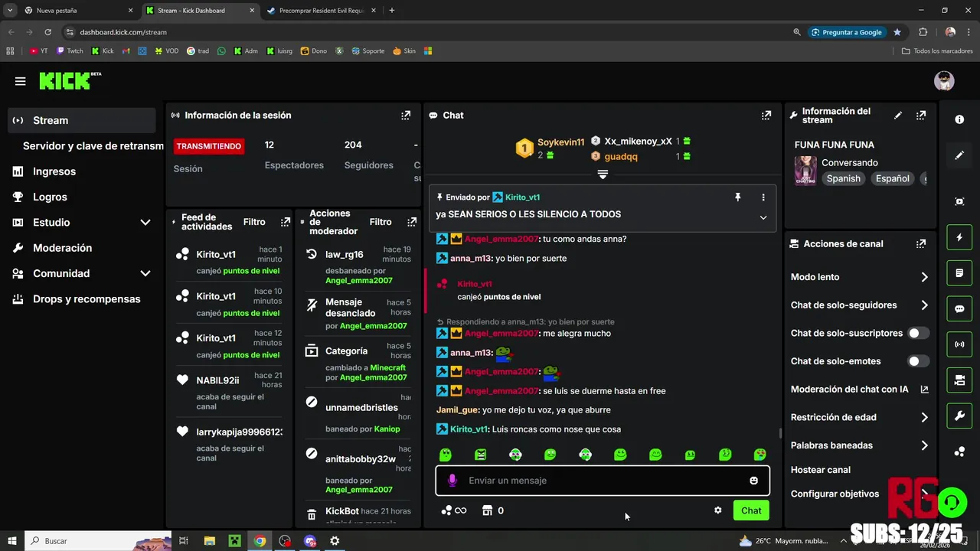Screen dimensions: 980x551
Task: Open Palabras baneadas options
Action: click(859, 445)
